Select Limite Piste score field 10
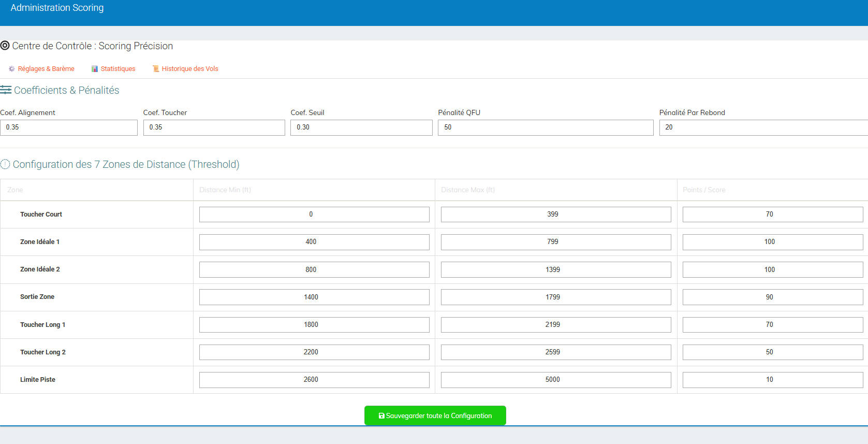 [773, 380]
